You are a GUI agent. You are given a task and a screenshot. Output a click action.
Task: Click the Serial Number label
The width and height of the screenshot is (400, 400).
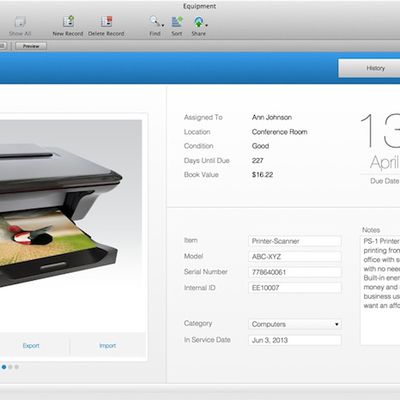point(205,272)
